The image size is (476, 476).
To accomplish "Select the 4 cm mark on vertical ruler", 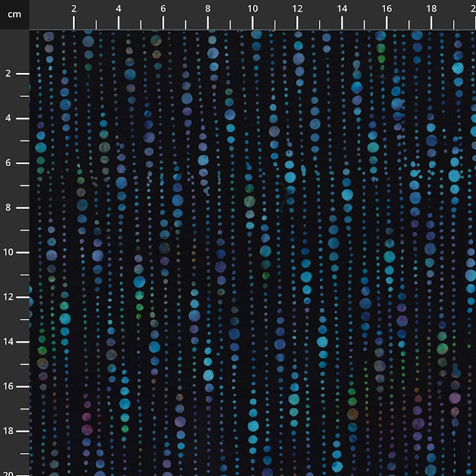I will click(22, 119).
